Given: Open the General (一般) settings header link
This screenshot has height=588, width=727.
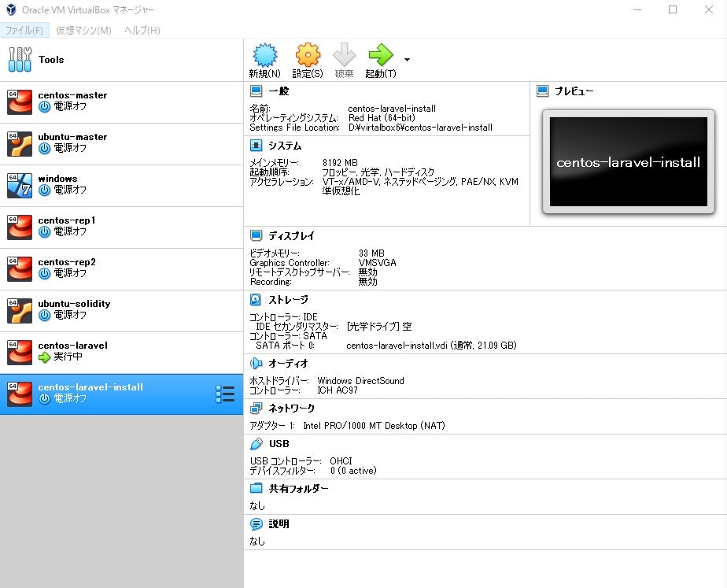Looking at the screenshot, I should point(279,91).
